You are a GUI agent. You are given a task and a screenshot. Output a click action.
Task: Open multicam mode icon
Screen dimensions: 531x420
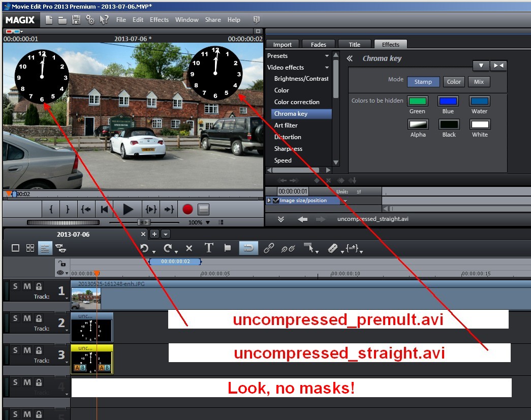(60, 248)
